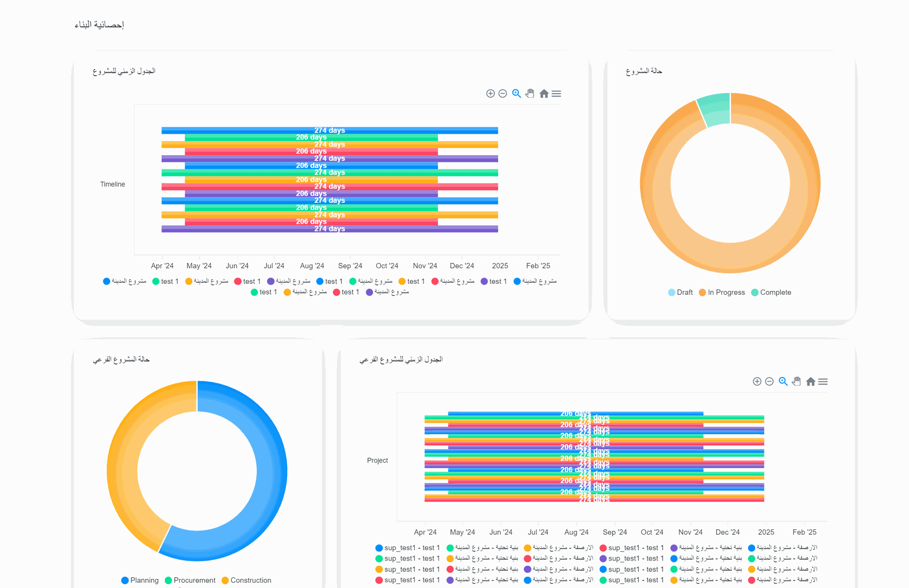
Task: Toggle the In Progress legend item
Action: point(722,292)
